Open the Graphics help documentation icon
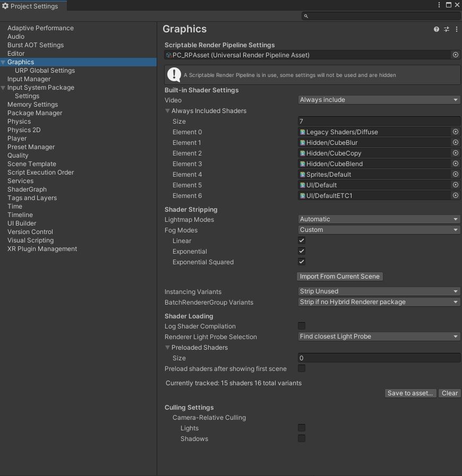462x476 pixels. coord(436,29)
